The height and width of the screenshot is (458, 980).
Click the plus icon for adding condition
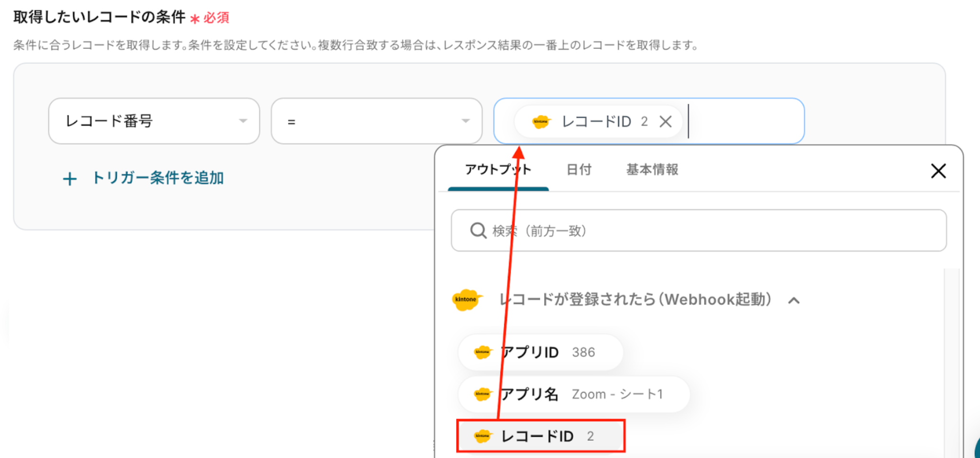coord(70,179)
